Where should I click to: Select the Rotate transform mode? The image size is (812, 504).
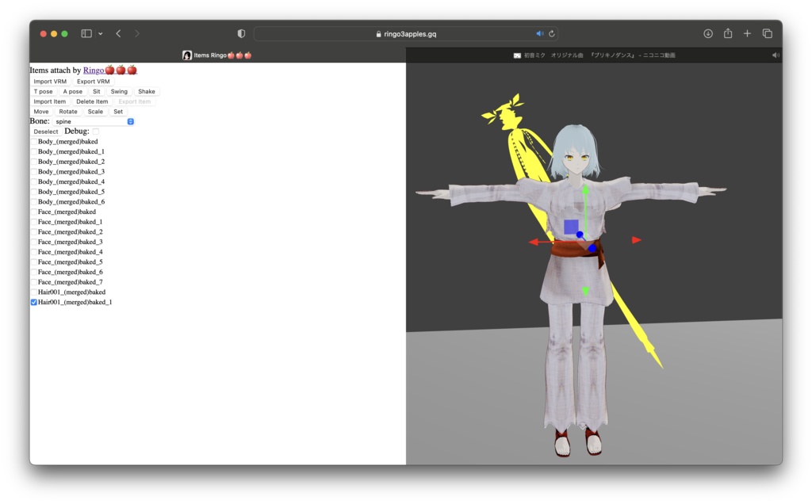[x=68, y=111]
